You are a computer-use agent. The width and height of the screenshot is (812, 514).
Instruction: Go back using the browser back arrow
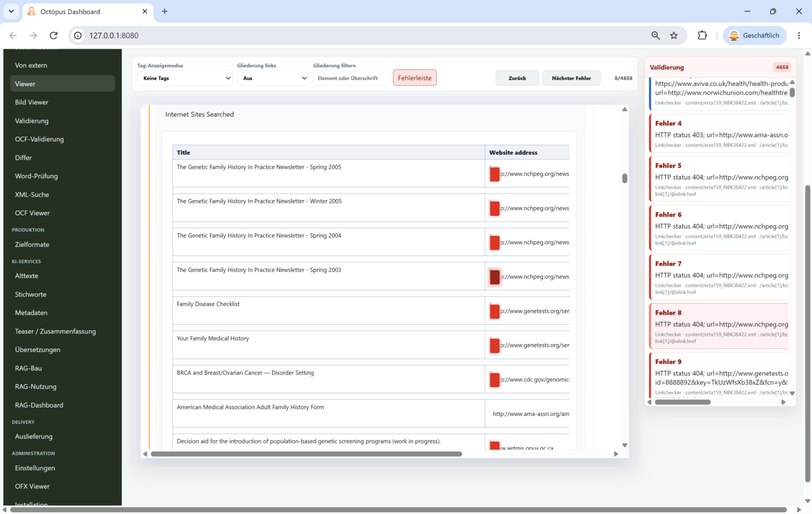13,36
